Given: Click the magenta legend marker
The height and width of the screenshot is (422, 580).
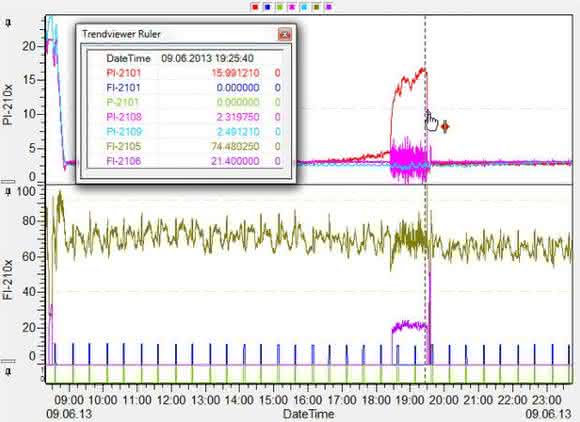Looking at the screenshot, I should pyautogui.click(x=292, y=7).
